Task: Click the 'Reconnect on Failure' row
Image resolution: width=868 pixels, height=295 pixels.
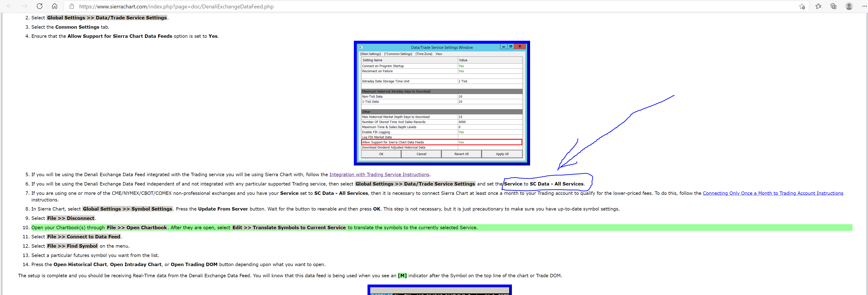Action: pos(442,71)
